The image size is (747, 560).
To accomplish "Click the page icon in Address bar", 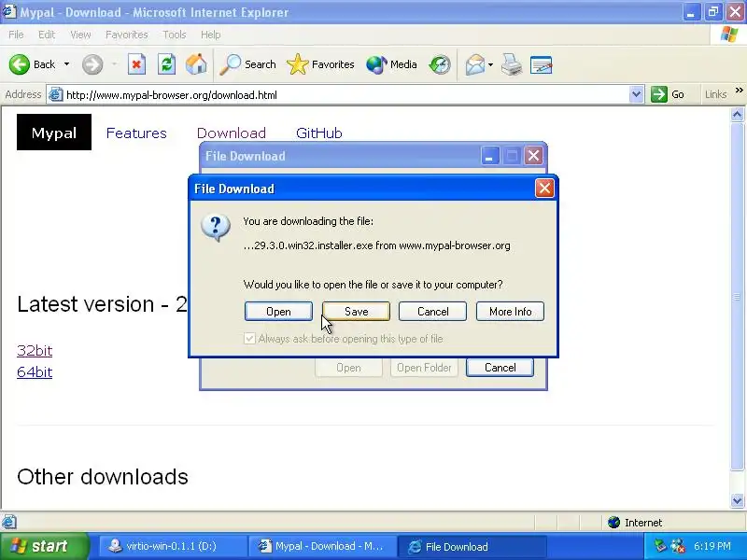I will click(x=56, y=95).
